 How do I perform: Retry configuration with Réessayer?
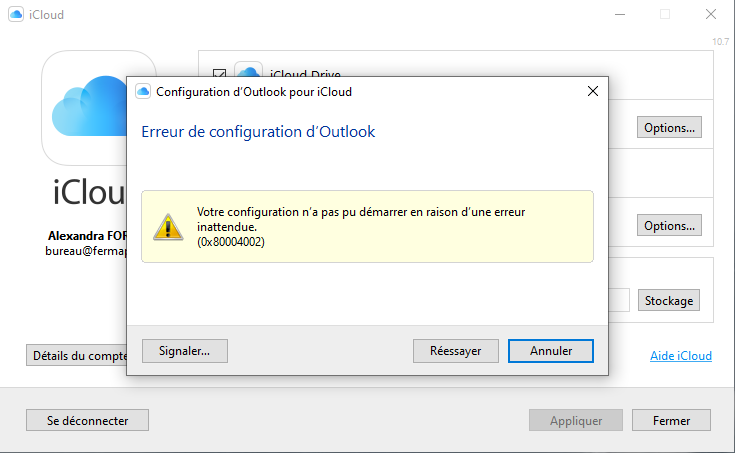[x=455, y=351]
